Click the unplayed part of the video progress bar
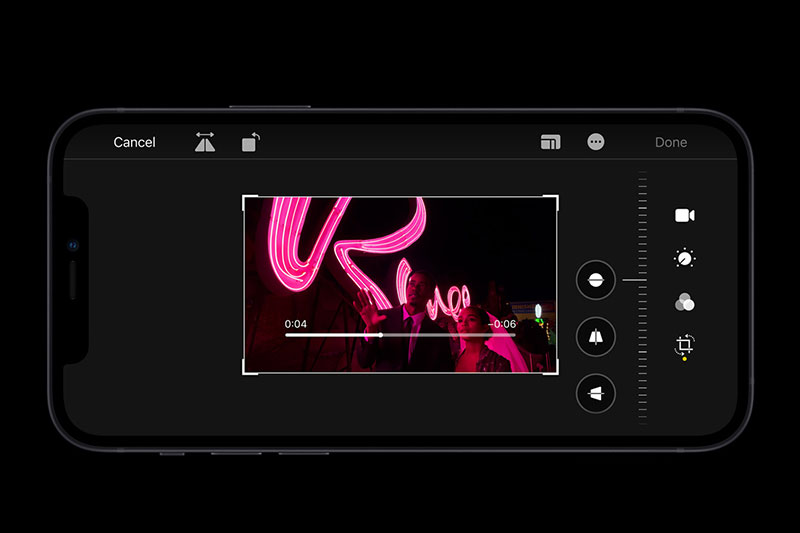This screenshot has width=800, height=533. (x=450, y=335)
